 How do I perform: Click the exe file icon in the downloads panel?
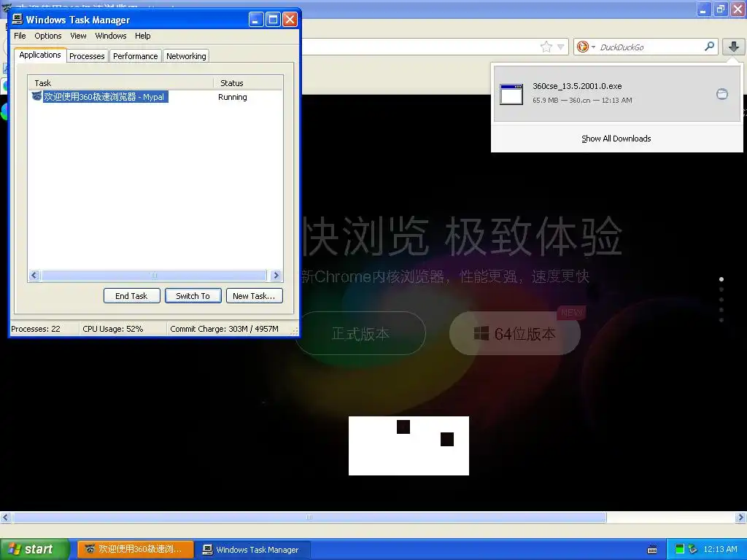[x=511, y=94]
